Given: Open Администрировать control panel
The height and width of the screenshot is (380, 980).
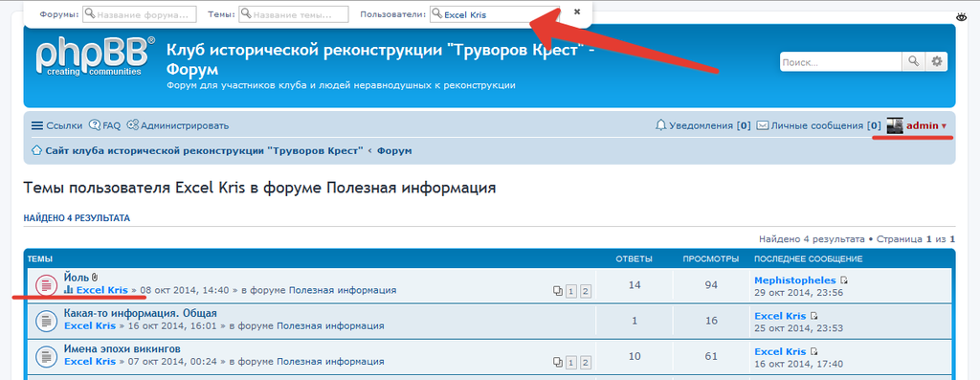Looking at the screenshot, I should pyautogui.click(x=178, y=125).
